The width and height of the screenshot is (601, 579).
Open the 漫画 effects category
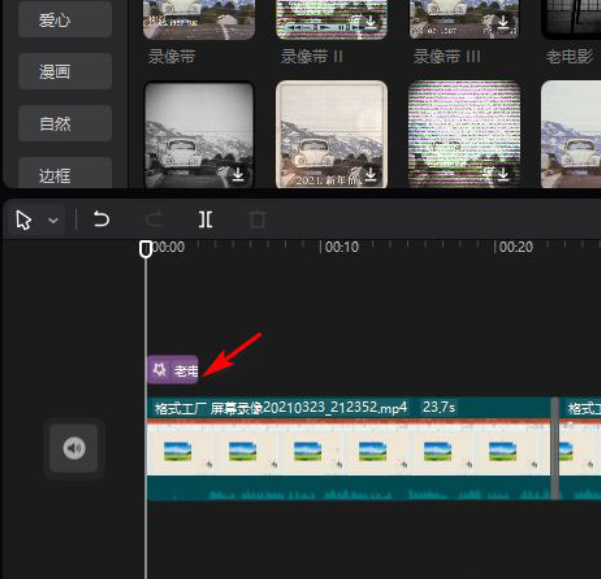(x=65, y=71)
